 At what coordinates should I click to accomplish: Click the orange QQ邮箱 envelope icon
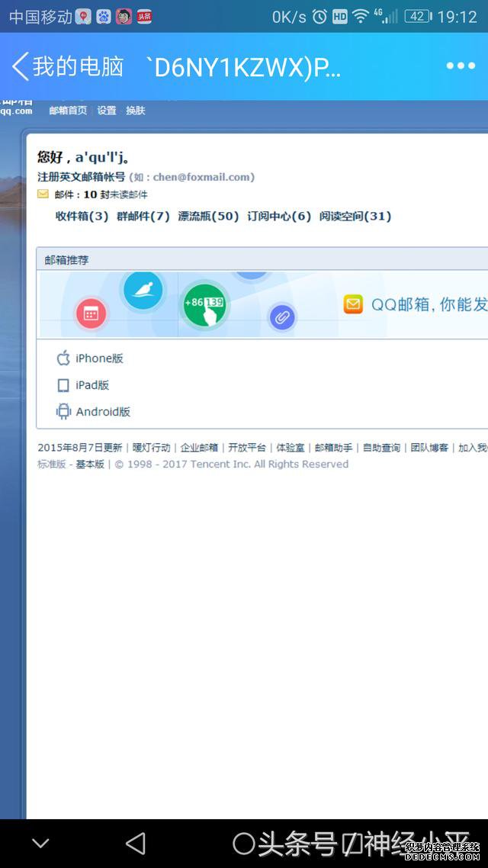tap(353, 304)
